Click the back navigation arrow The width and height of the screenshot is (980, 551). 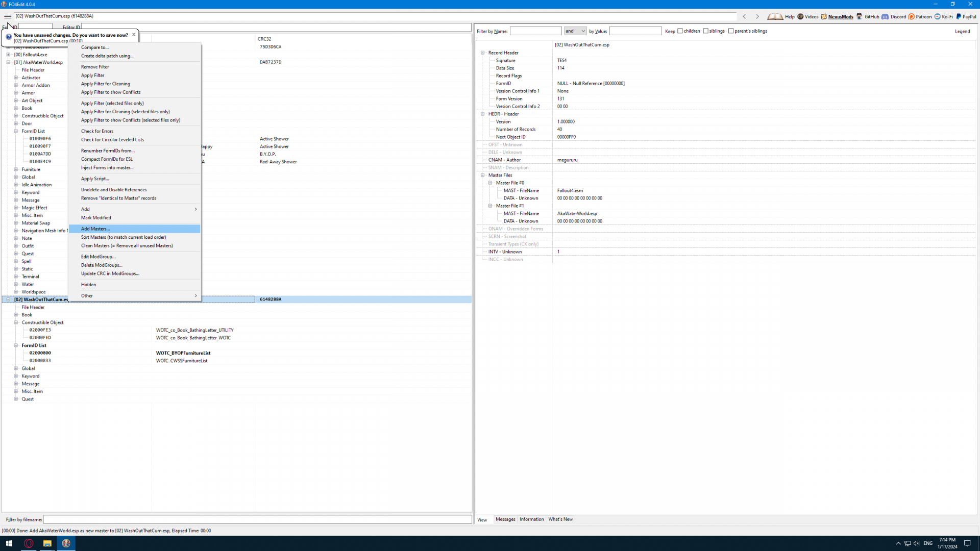(745, 16)
